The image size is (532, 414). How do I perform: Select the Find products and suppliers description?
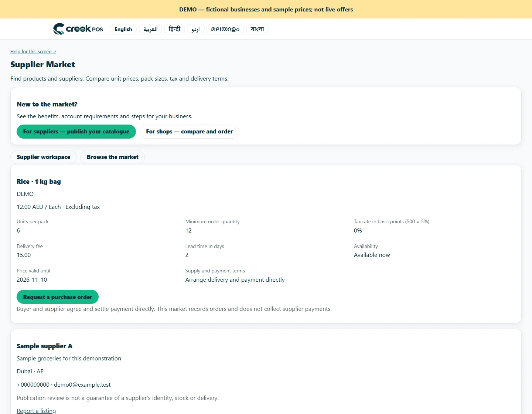[x=119, y=79]
